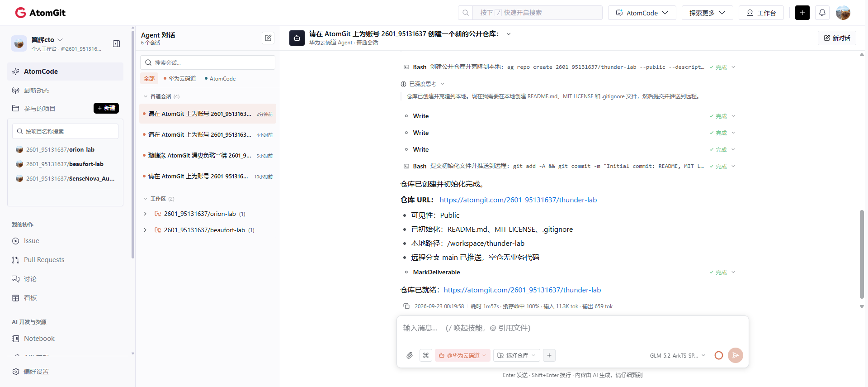868x387 pixels.
Task: Open the GLM-5.2 model selector
Action: pyautogui.click(x=677, y=355)
